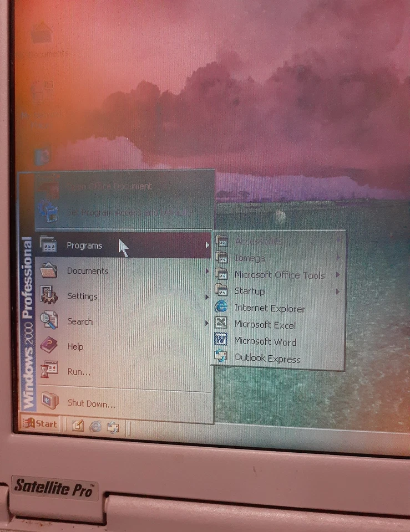Viewport: 410px width, 532px height.
Task: Click the Microsoft Excel icon
Action: 221,323
